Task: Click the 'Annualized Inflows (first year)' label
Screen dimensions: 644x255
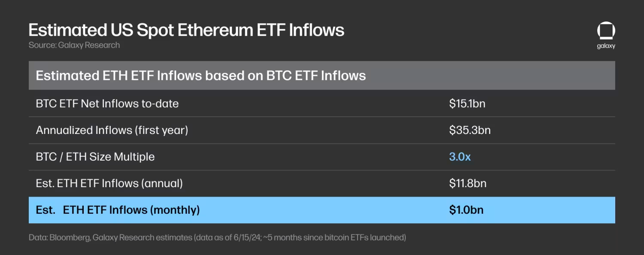Action: click(112, 130)
